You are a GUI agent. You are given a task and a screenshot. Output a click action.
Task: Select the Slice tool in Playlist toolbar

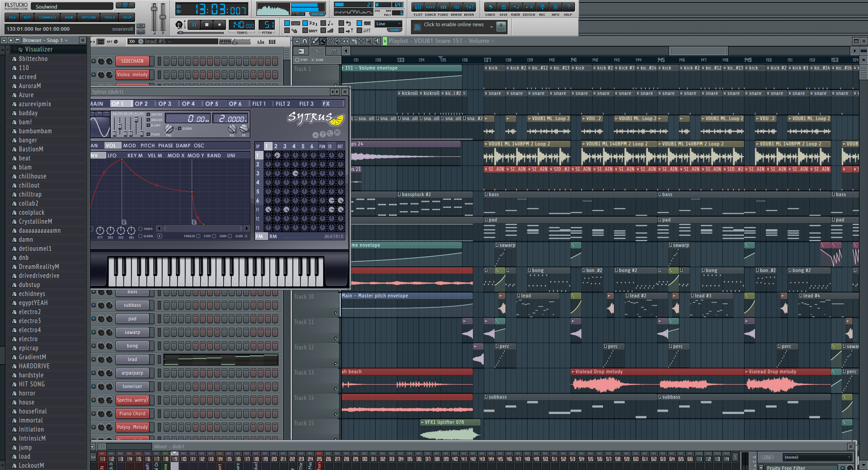point(354,41)
